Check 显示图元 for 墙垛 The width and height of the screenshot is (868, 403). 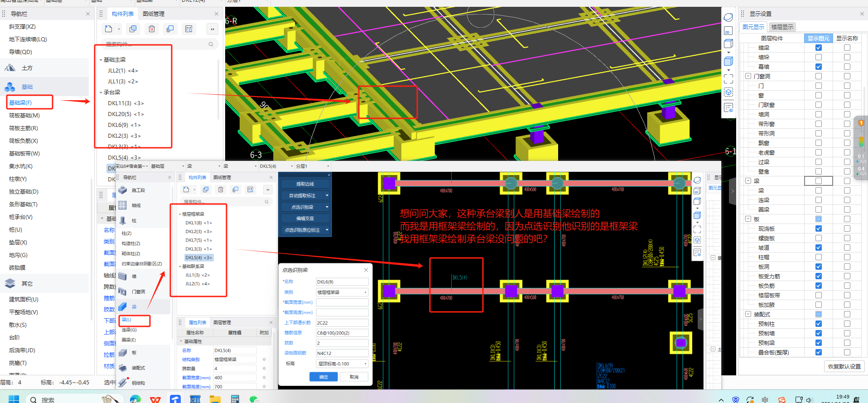click(x=818, y=57)
